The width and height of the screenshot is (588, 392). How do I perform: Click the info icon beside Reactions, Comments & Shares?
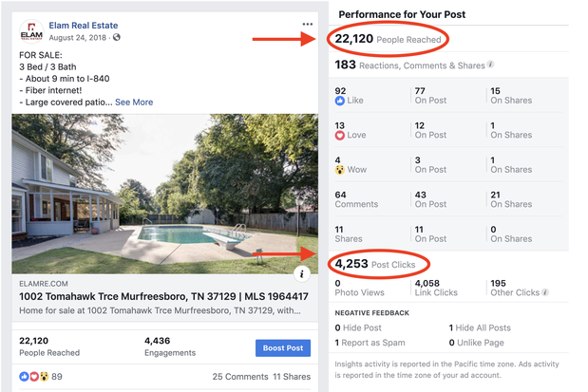tap(491, 65)
